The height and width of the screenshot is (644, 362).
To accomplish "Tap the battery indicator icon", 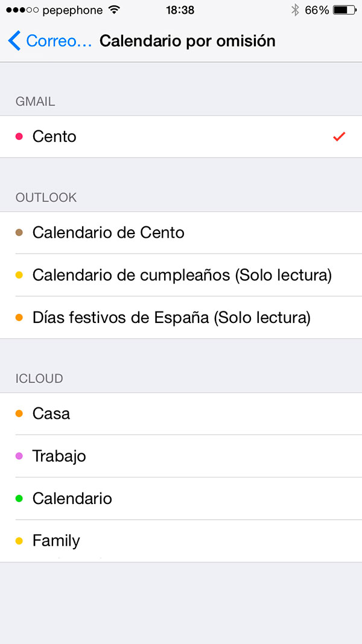I will click(344, 10).
